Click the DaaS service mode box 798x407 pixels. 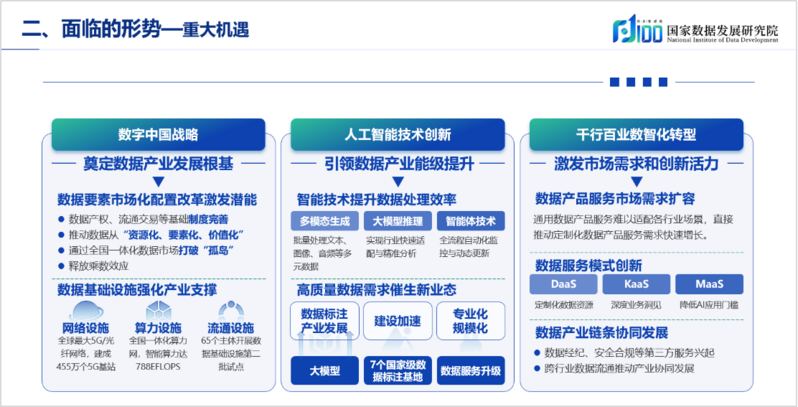tap(564, 285)
